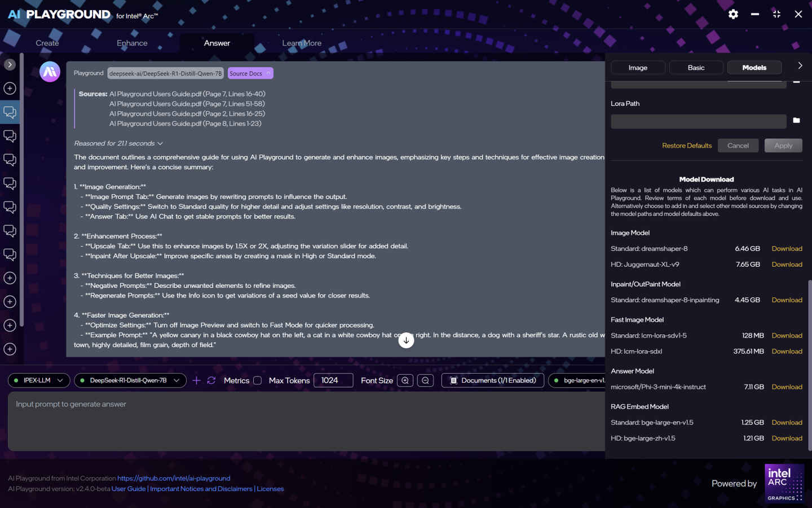Download the Juggernaut-XL-v9 HD image model
This screenshot has width=812, height=508.
point(787,264)
